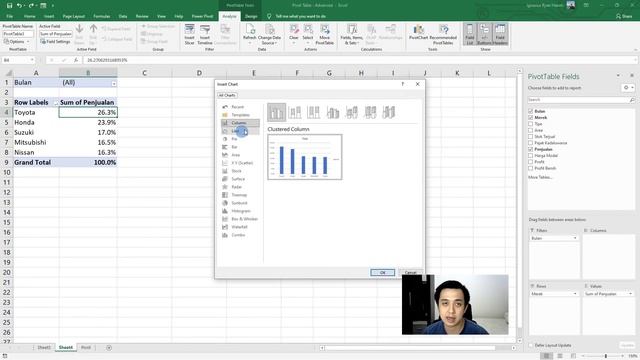This screenshot has width=640, height=360.
Task: Enable Defer Layout Update checkbox
Action: pyautogui.click(x=531, y=345)
